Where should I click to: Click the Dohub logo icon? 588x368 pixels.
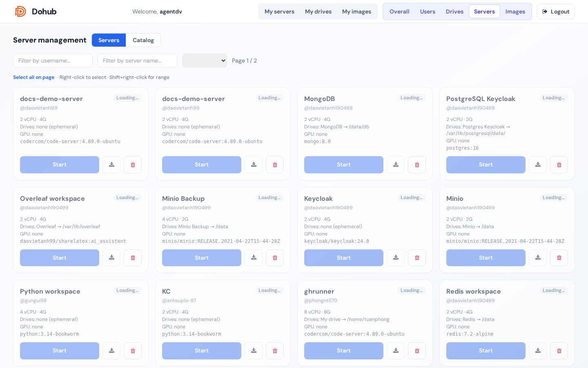[20, 11]
